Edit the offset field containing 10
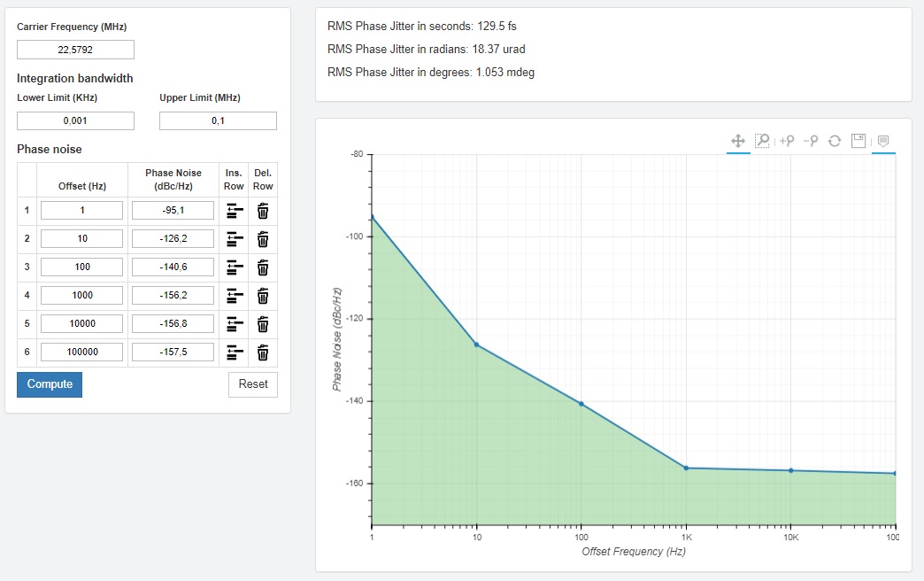 coord(82,239)
